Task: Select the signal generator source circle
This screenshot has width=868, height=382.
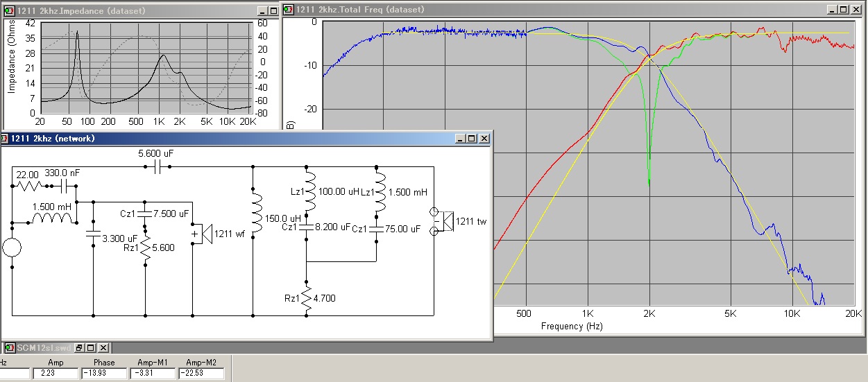Action: pyautogui.click(x=12, y=248)
